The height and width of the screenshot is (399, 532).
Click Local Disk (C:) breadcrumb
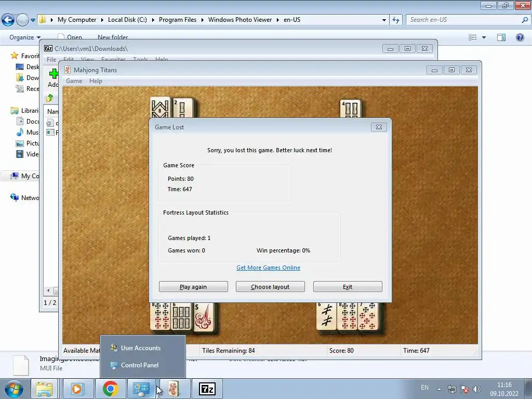pyautogui.click(x=127, y=20)
